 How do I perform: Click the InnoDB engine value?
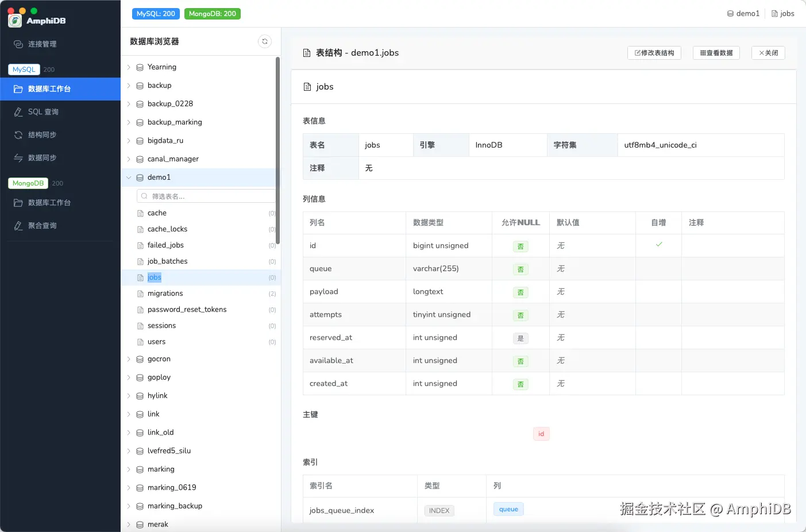click(489, 145)
